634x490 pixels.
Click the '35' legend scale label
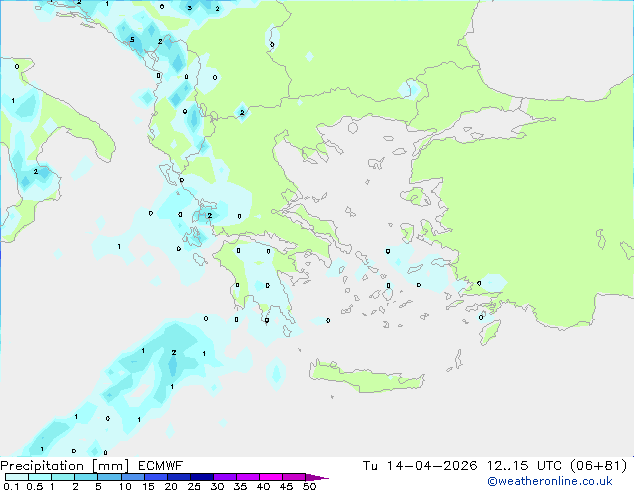(x=241, y=486)
